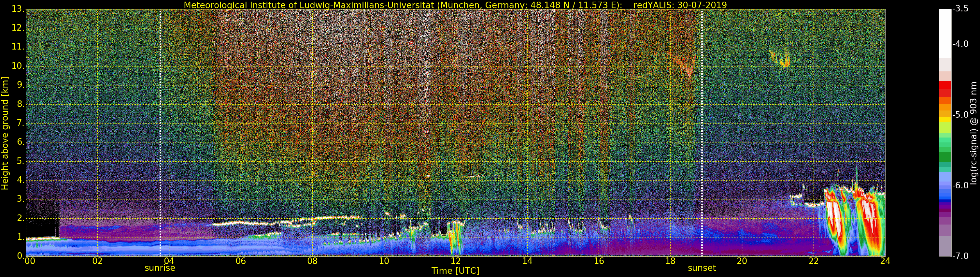
Task: Click the '10' time tick label
Action: pos(384,261)
